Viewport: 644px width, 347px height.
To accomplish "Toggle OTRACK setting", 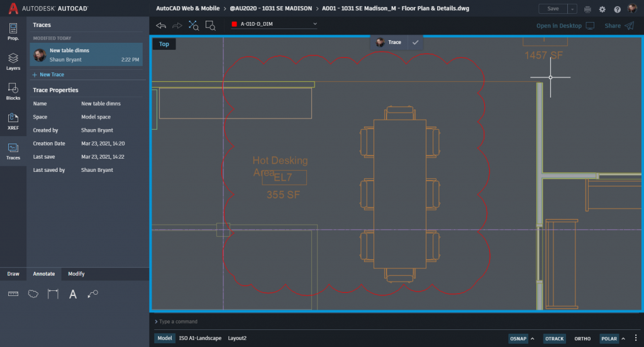I will tap(554, 338).
